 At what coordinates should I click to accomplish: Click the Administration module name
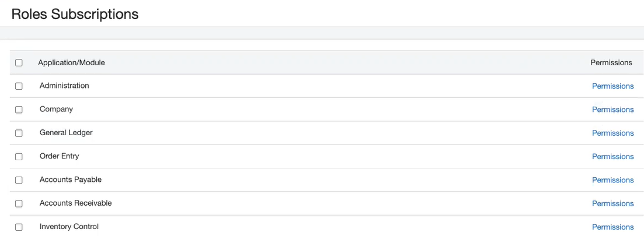tap(64, 86)
